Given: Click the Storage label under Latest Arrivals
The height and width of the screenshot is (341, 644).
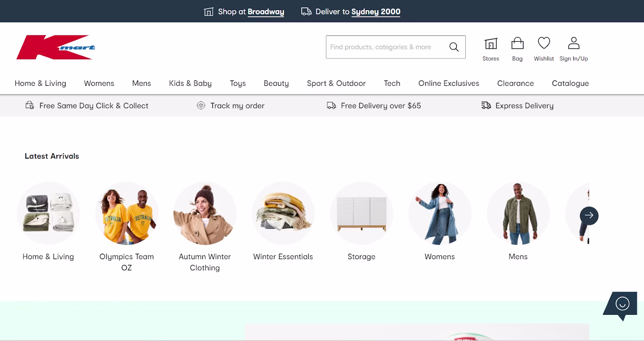Looking at the screenshot, I should point(361,257).
